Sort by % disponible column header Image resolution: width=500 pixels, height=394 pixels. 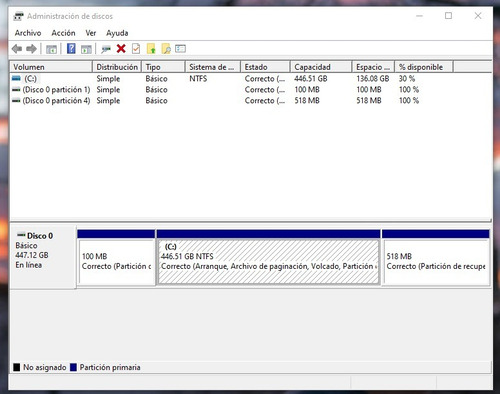(x=424, y=67)
